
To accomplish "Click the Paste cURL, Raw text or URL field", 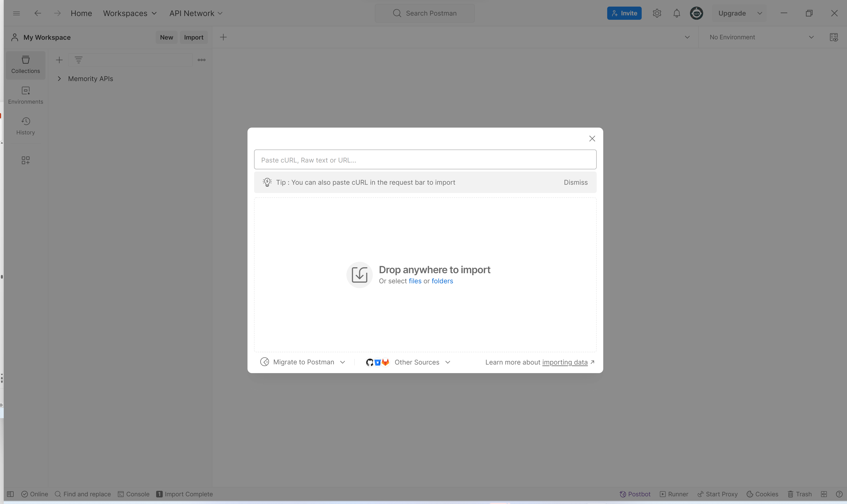I will 425,160.
